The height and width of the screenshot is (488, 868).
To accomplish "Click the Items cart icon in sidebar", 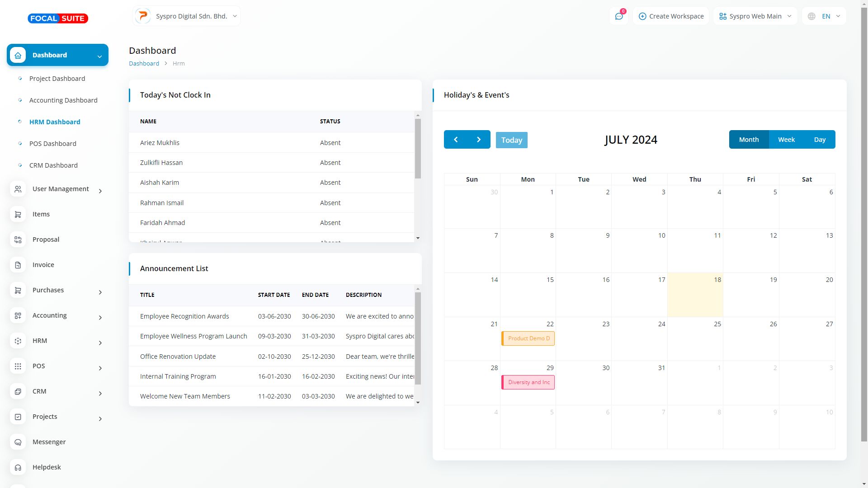I will pyautogui.click(x=18, y=214).
